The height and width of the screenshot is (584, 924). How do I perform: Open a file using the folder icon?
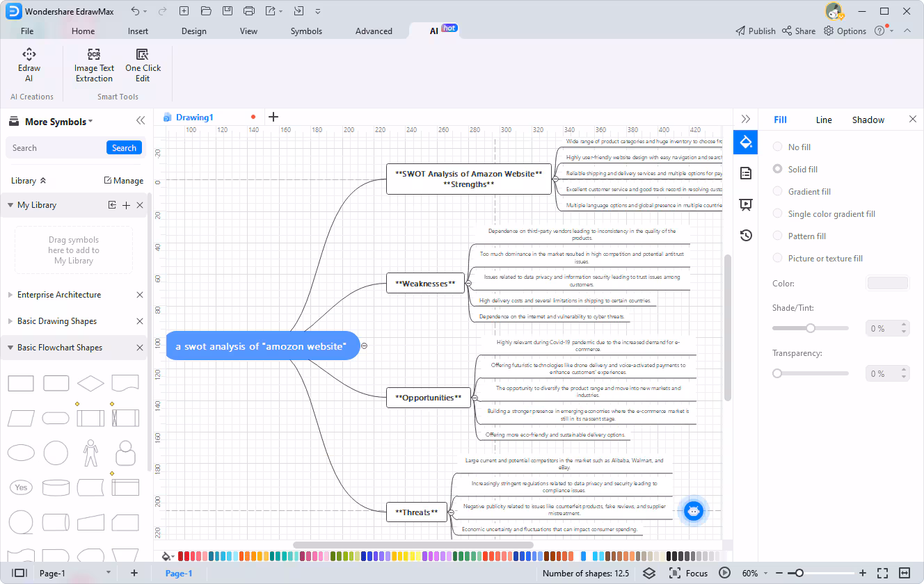coord(206,11)
